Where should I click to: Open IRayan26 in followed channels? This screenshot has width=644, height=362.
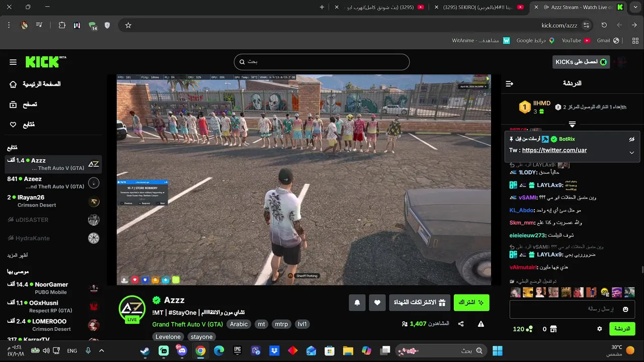(53, 201)
